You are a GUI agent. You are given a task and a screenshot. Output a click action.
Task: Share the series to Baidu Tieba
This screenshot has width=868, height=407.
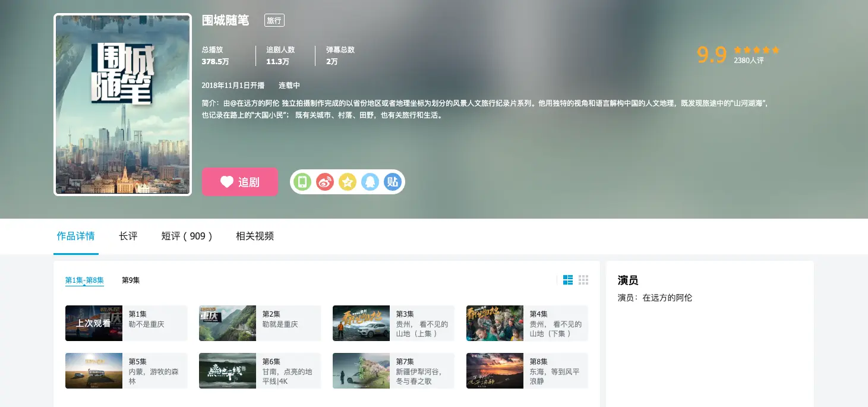(392, 182)
